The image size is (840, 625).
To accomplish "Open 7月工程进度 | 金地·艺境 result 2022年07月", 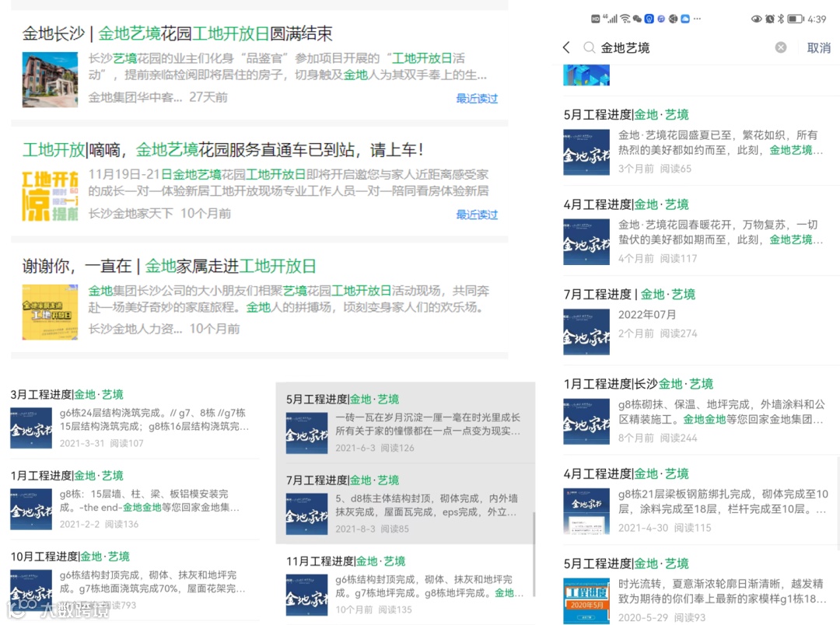I will pos(629,294).
